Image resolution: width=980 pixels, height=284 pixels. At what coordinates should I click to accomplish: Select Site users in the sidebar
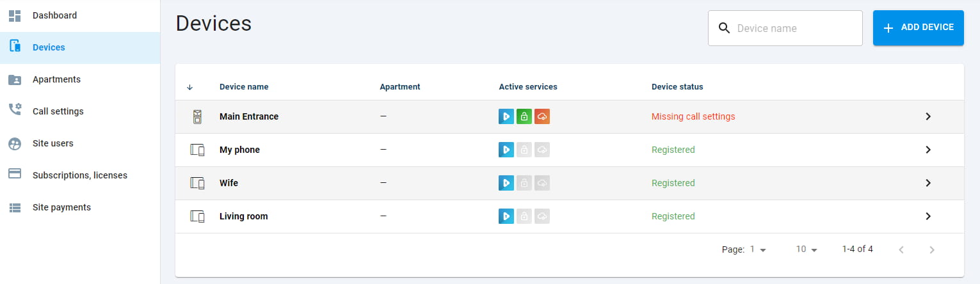(x=80, y=143)
